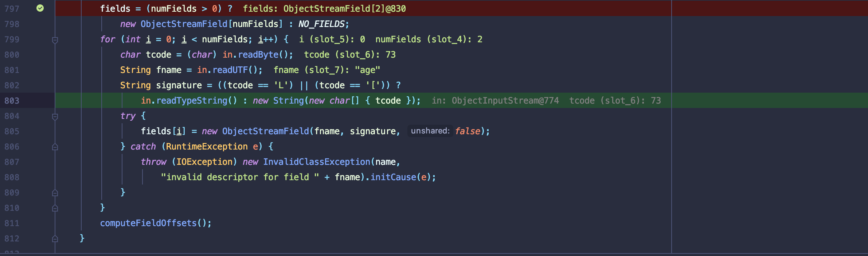Click the InvalidClassException class name
The image size is (868, 256).
[x=316, y=162]
